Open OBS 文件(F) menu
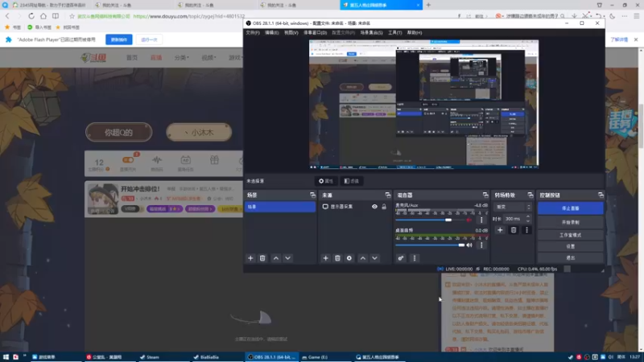 253,32
